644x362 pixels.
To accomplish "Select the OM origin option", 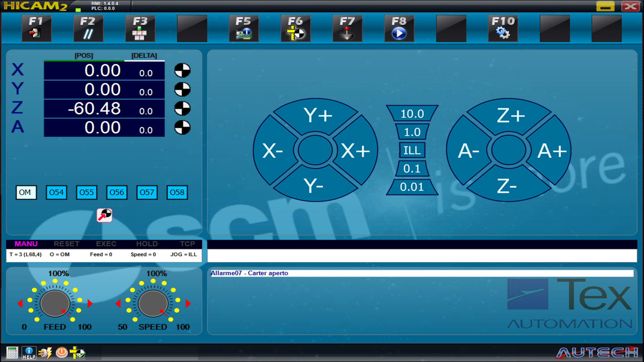I will click(26, 192).
